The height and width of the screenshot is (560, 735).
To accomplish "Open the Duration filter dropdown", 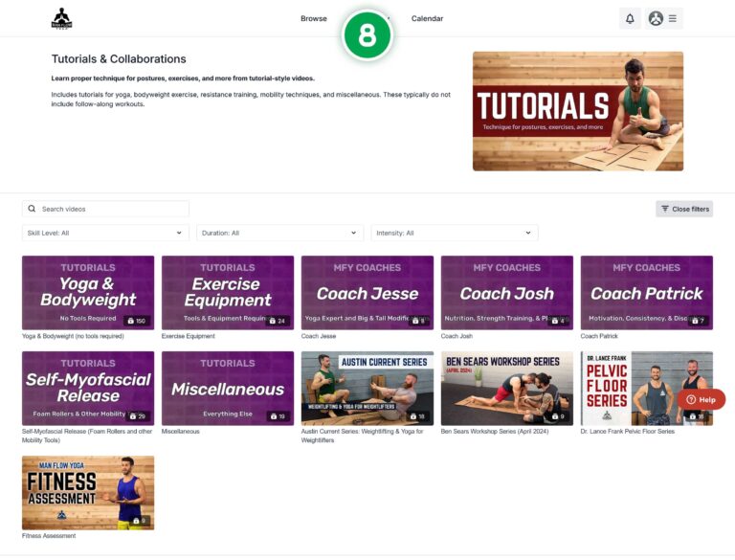I will click(279, 233).
